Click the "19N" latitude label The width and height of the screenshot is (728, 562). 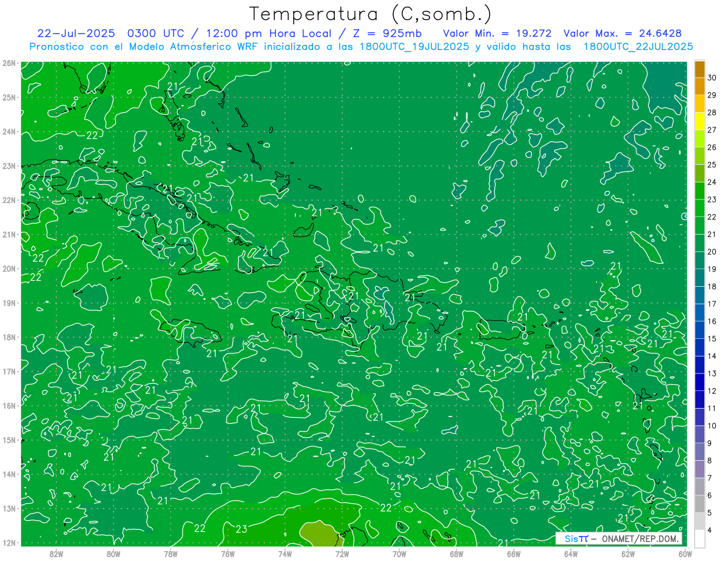pos(8,303)
